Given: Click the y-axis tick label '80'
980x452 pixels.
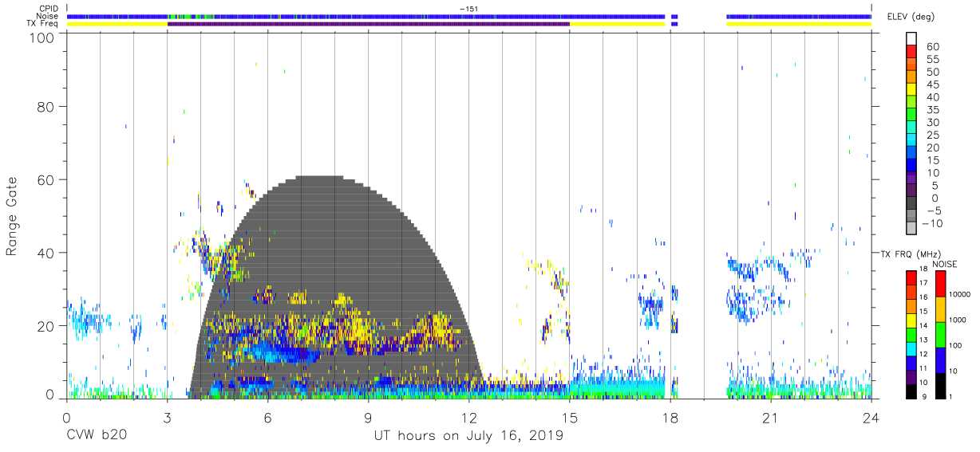Looking at the screenshot, I should (x=47, y=106).
